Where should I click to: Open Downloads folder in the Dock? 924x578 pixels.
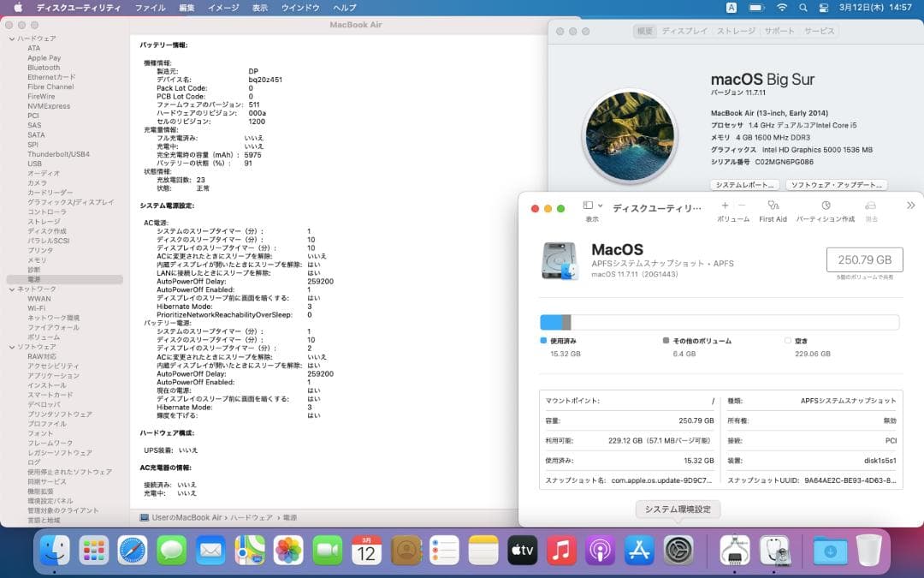(830, 551)
